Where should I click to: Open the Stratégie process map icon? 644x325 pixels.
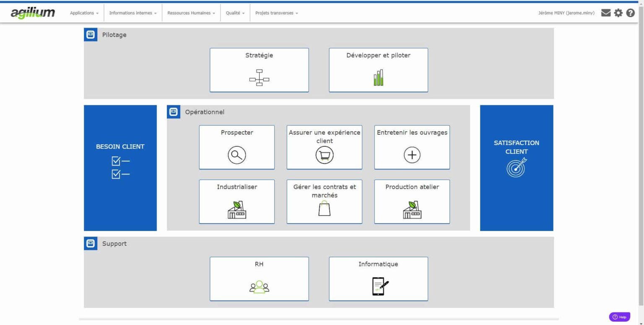(x=259, y=78)
